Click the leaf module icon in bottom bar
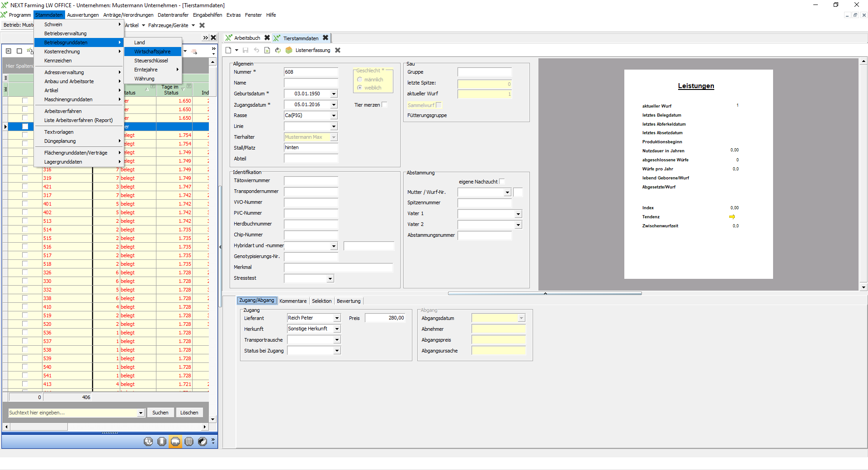This screenshot has height=470, width=868. 203,442
